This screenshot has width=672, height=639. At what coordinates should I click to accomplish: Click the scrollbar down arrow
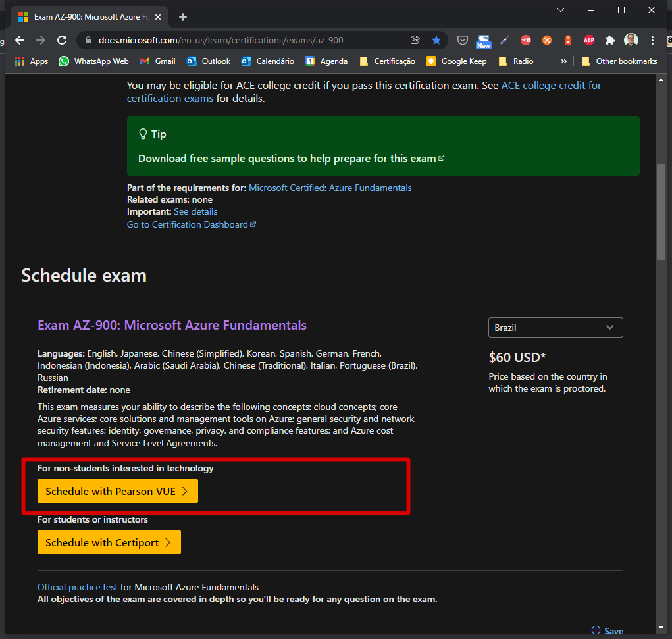[661, 628]
